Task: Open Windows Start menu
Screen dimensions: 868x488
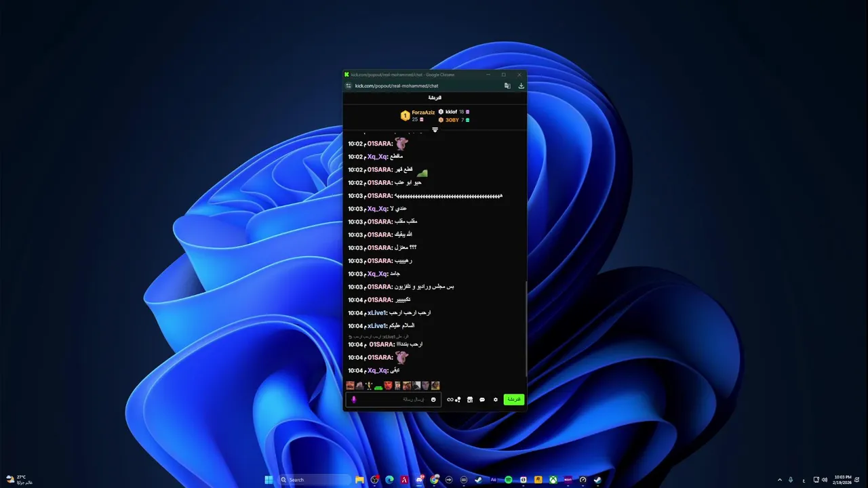Action: point(269,480)
